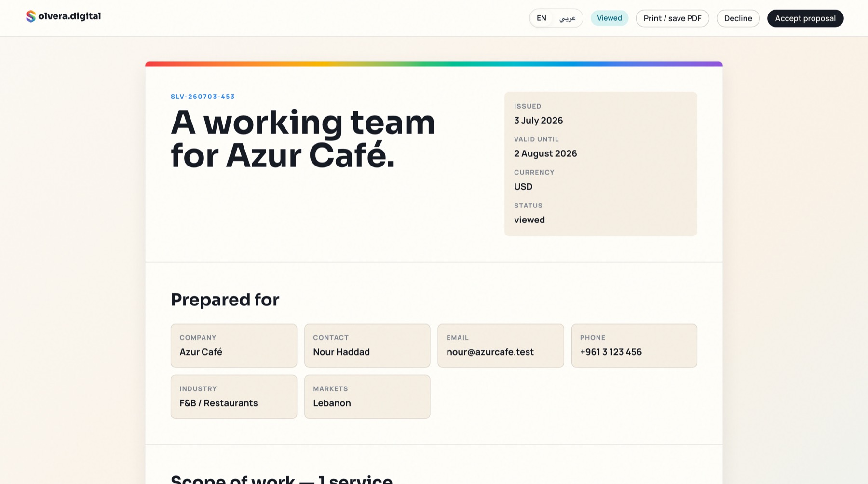Click Accept proposal button

coord(805,18)
